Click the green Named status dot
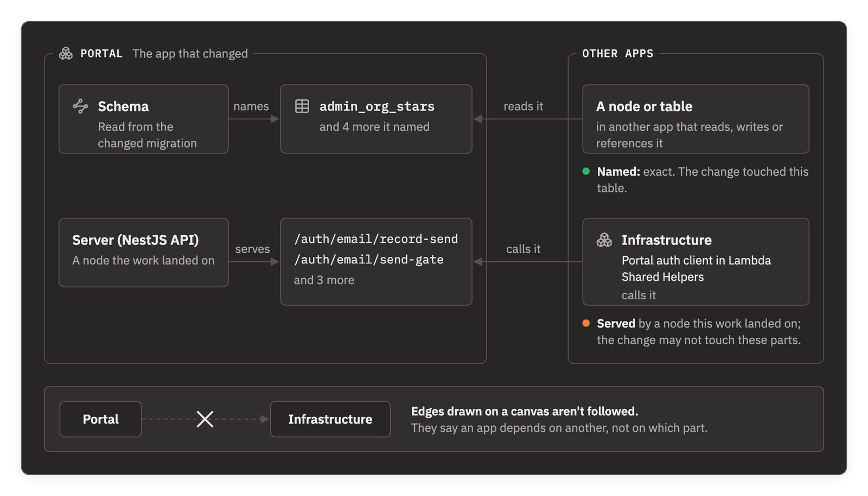868x496 pixels. tap(586, 171)
